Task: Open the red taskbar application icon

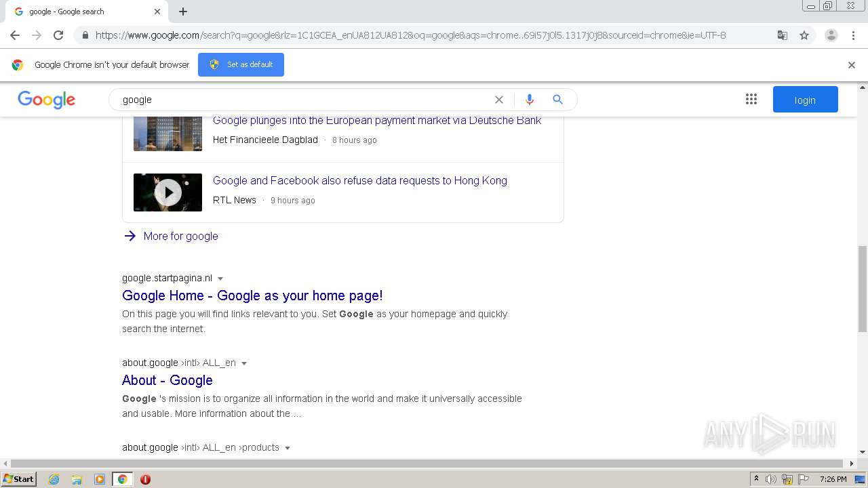Action: click(x=145, y=479)
